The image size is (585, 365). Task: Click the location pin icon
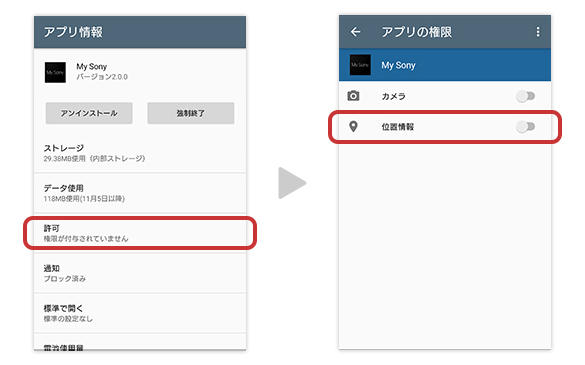tap(353, 127)
